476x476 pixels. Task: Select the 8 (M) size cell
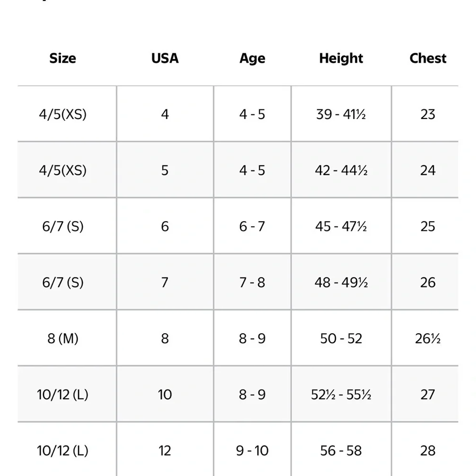62,338
